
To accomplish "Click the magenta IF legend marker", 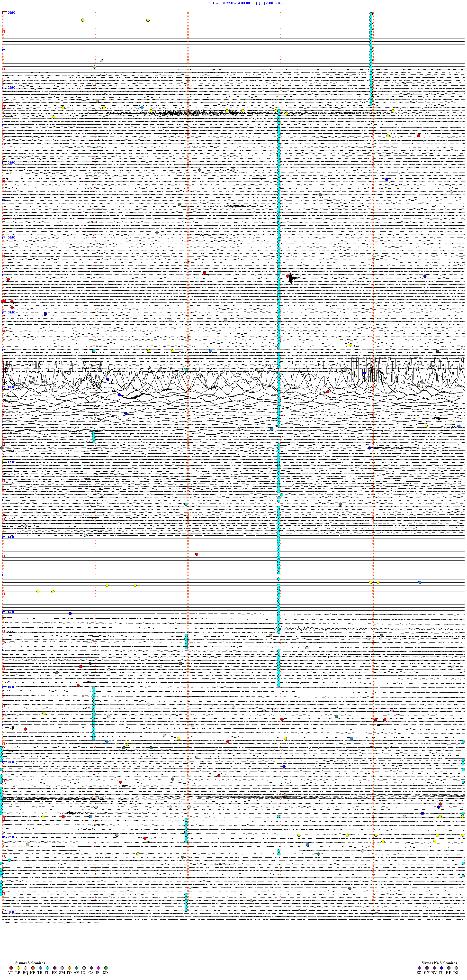I will pos(99,967).
